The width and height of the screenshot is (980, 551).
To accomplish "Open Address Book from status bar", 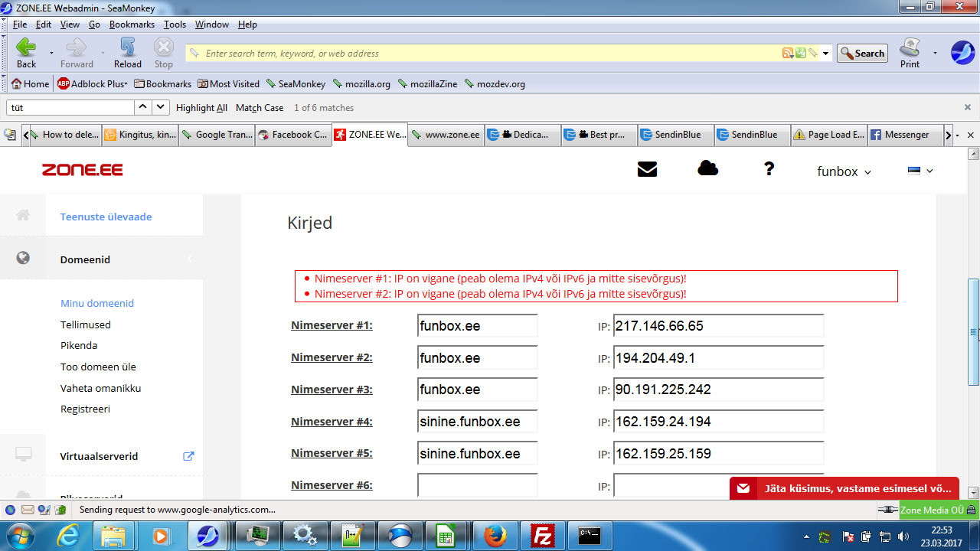I will click(x=60, y=510).
